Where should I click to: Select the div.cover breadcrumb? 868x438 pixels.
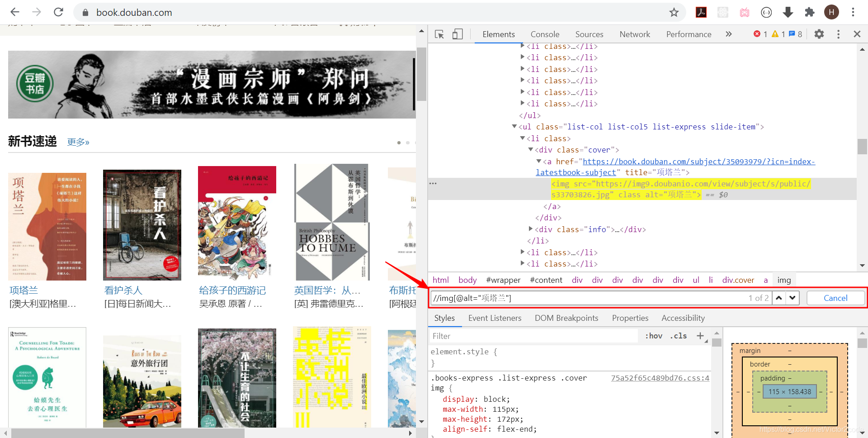[x=738, y=280]
